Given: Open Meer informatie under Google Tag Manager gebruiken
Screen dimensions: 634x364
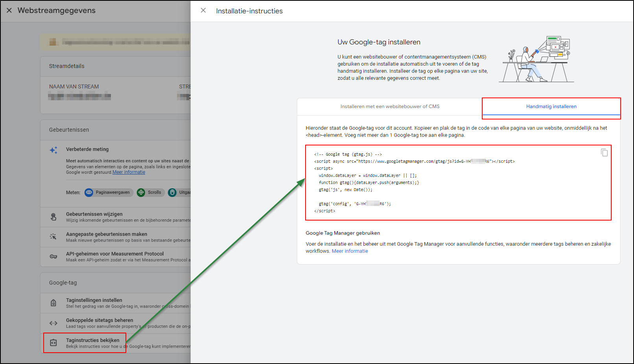Looking at the screenshot, I should [350, 251].
